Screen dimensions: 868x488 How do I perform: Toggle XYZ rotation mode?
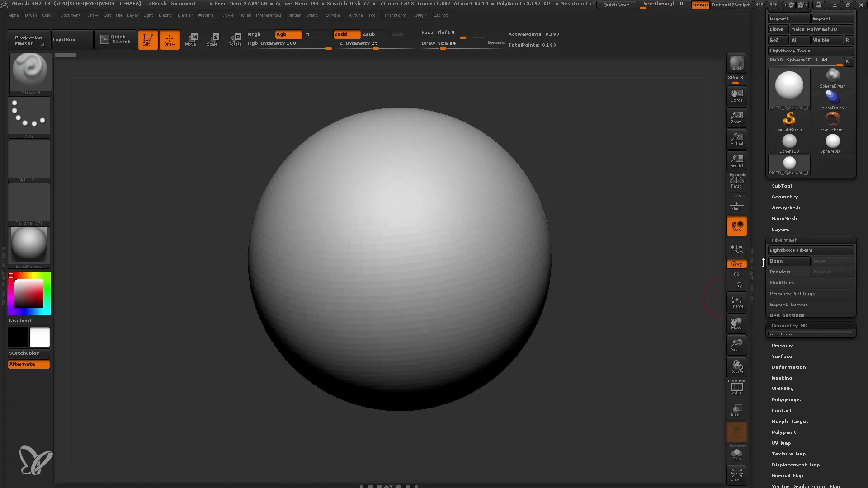tap(736, 264)
